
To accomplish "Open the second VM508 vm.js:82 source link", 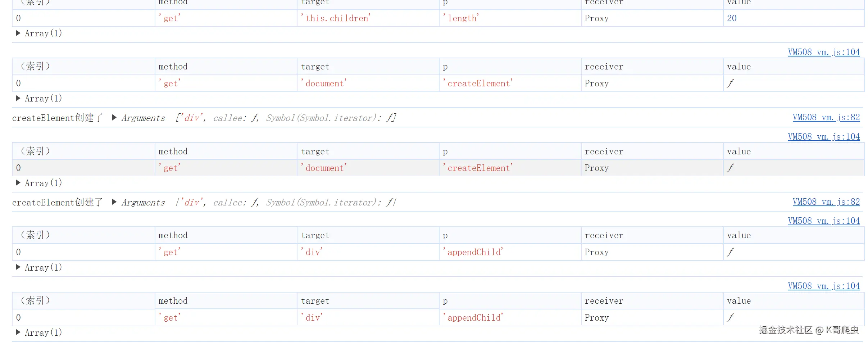I will tap(826, 202).
